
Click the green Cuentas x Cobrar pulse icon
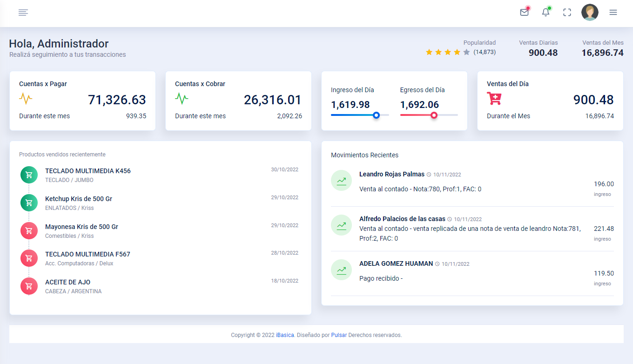pos(182,99)
